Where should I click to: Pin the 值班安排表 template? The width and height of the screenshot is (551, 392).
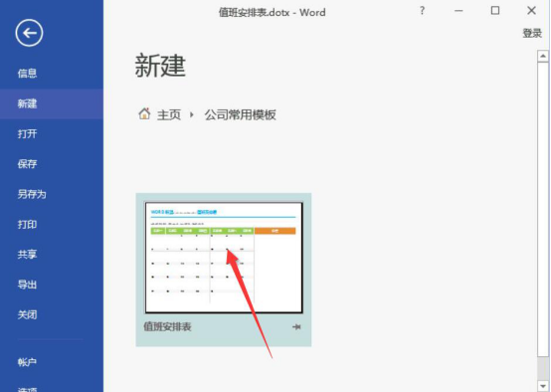[296, 327]
